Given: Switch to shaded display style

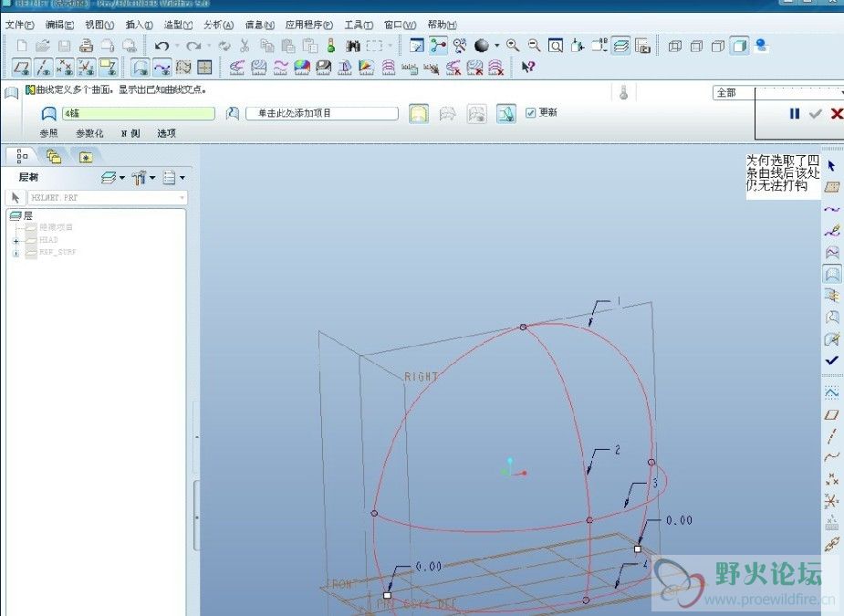Looking at the screenshot, I should (740, 47).
